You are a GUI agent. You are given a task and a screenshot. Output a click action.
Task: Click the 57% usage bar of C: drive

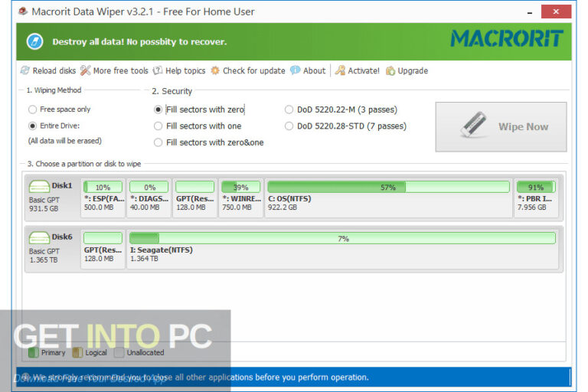(388, 187)
